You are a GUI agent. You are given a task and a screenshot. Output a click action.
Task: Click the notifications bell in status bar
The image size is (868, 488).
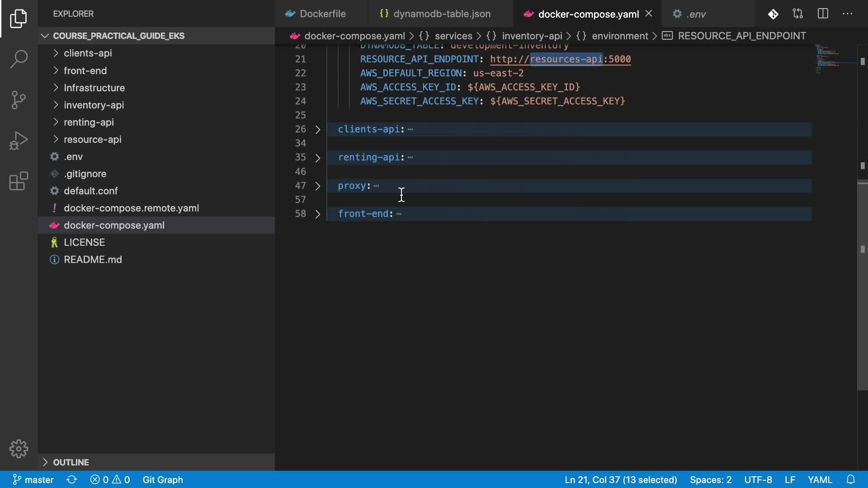(x=850, y=479)
